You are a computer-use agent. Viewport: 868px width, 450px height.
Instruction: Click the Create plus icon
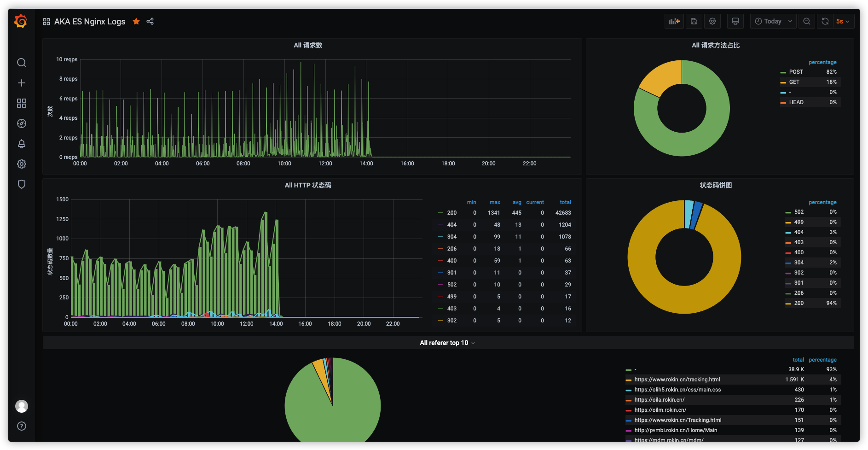tap(22, 83)
